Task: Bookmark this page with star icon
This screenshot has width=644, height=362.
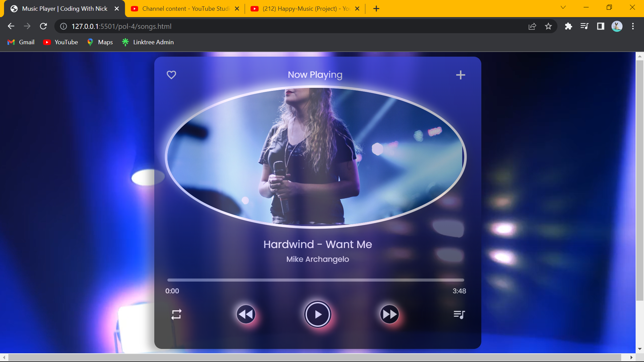Action: (x=548, y=26)
